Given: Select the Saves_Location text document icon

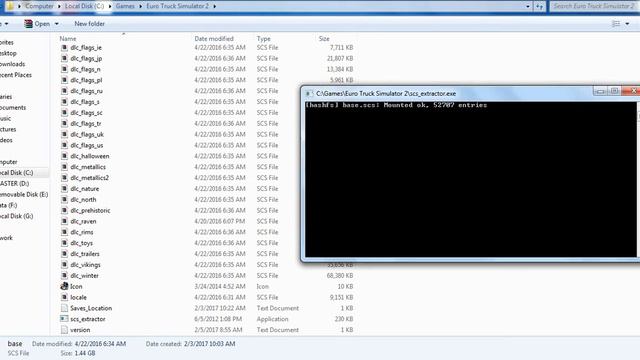Looking at the screenshot, I should [64, 308].
